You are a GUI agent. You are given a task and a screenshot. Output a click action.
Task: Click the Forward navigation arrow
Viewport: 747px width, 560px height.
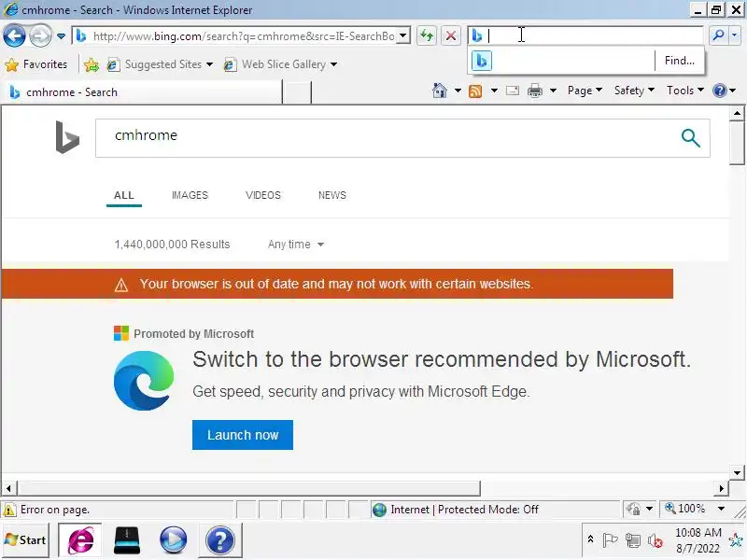(40, 35)
